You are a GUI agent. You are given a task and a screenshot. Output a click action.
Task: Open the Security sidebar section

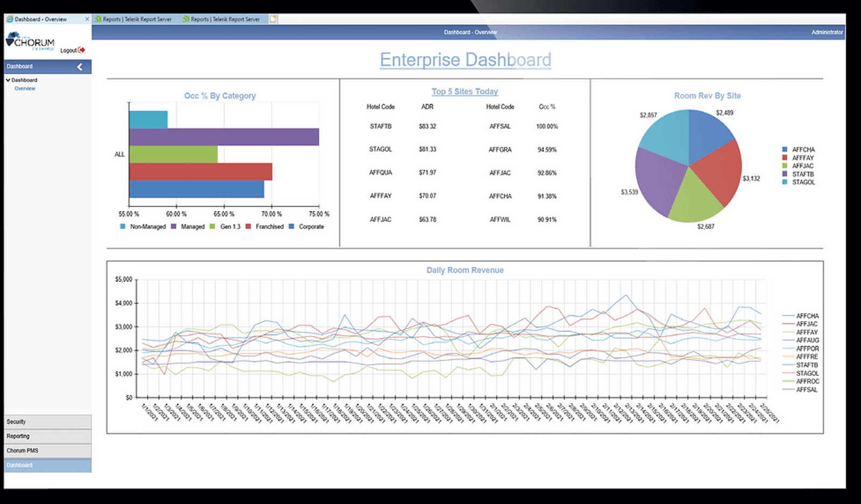pyautogui.click(x=48, y=422)
